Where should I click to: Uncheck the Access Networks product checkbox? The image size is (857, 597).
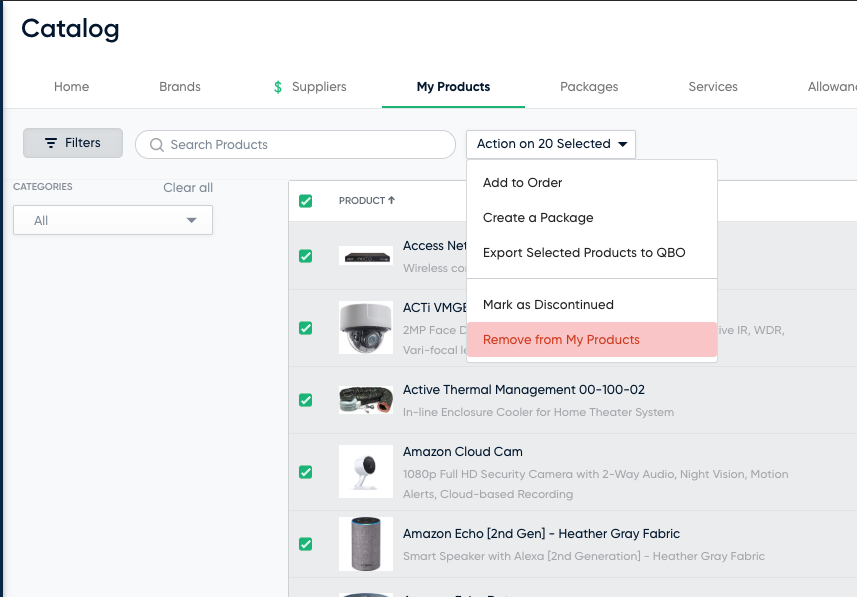click(x=306, y=256)
